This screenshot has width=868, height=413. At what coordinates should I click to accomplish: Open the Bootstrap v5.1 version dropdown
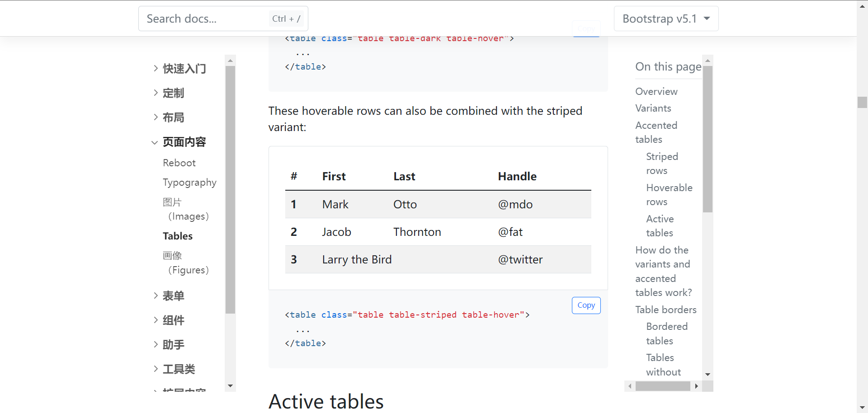665,19
